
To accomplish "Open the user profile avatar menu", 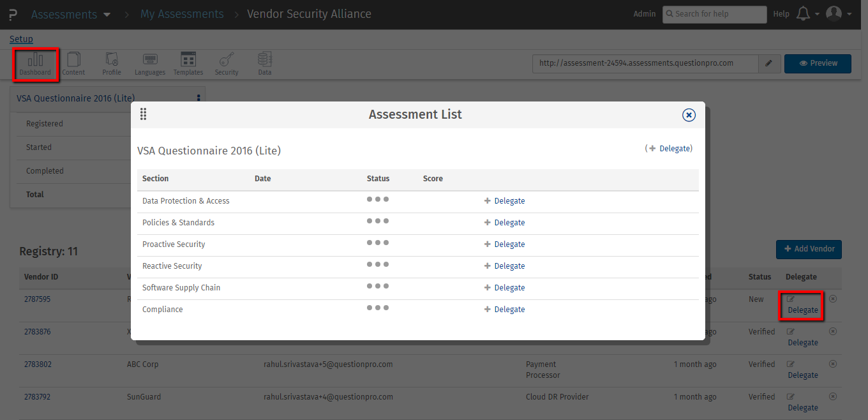I will [x=838, y=14].
